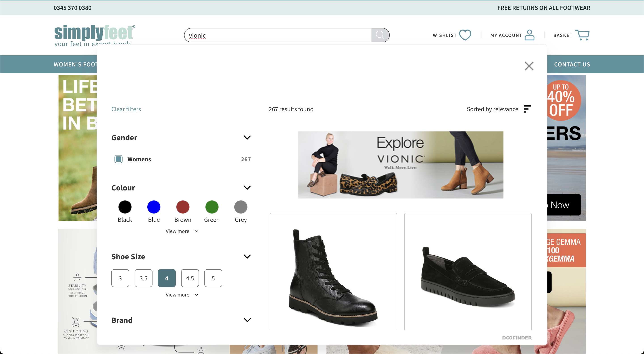Open the Explore Vionic banner
The height and width of the screenshot is (354, 644).
(400, 165)
